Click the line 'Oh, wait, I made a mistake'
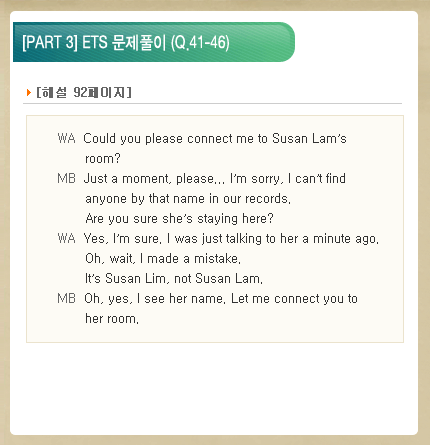Image resolution: width=430 pixels, height=445 pixels. [x=163, y=259]
